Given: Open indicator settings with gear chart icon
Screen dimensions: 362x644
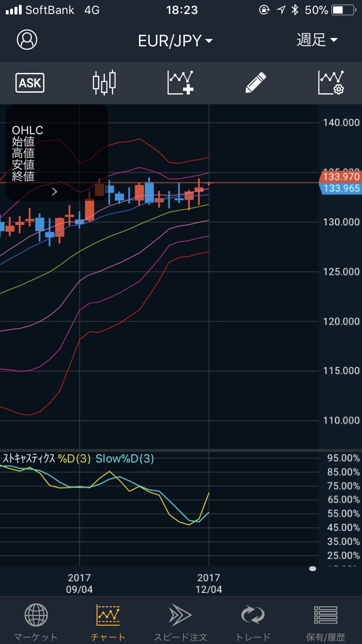Looking at the screenshot, I should coord(331,83).
